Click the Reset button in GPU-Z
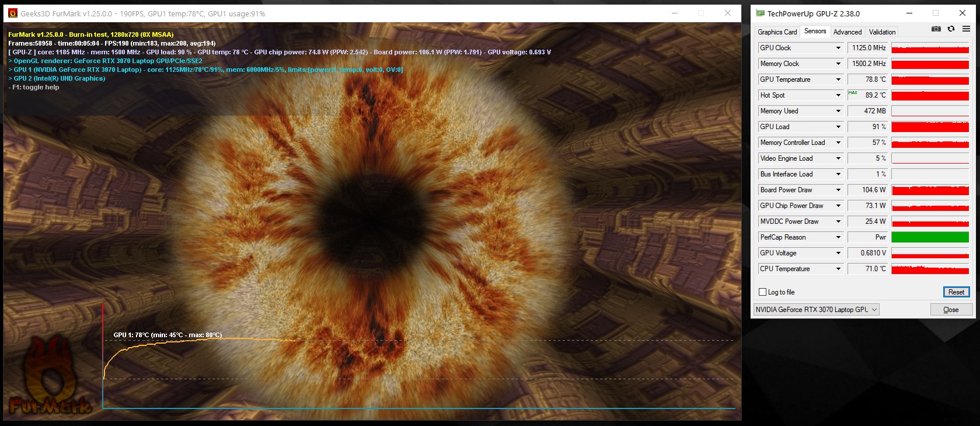Screen dimensions: 980x426 pyautogui.click(x=956, y=292)
